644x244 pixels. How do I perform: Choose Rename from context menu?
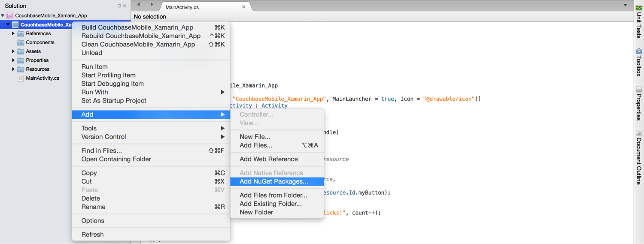pos(151,207)
